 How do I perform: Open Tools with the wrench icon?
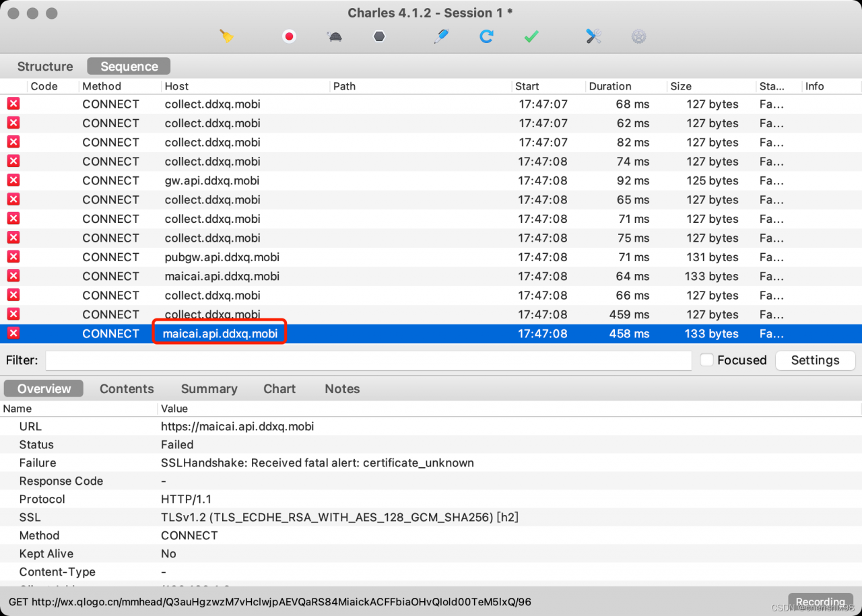[x=593, y=36]
